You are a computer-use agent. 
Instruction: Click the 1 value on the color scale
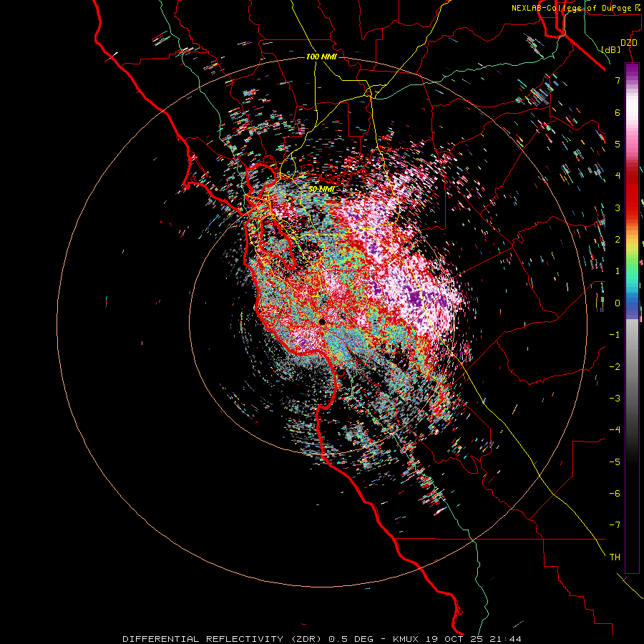[x=618, y=271]
